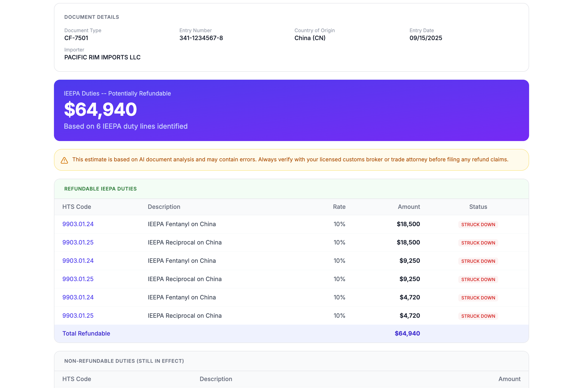This screenshot has height=388, width=588.
Task: Open HTS code 9903.01.24 for $9,250 row
Action: (x=78, y=261)
